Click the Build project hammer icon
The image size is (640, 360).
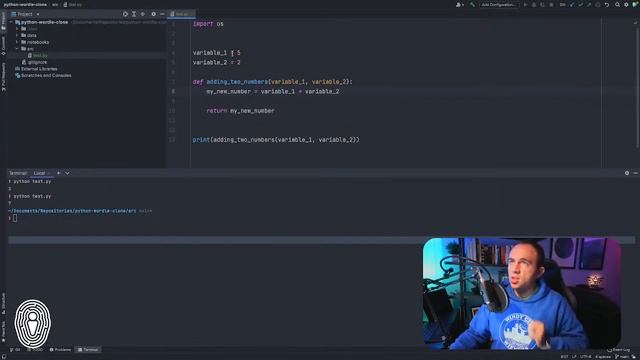pos(472,5)
